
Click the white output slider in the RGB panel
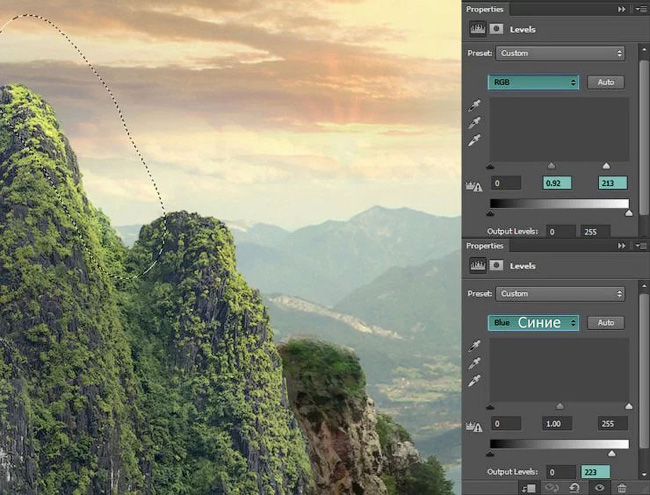[x=629, y=213]
